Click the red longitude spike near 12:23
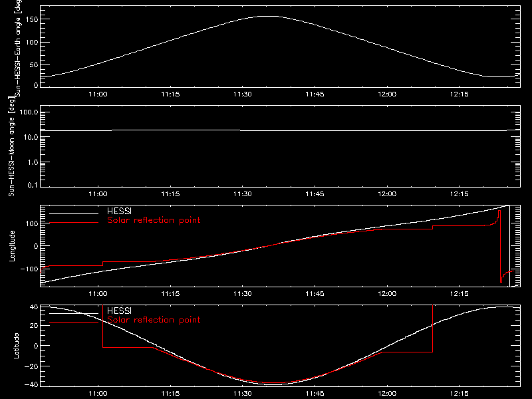 (500, 246)
